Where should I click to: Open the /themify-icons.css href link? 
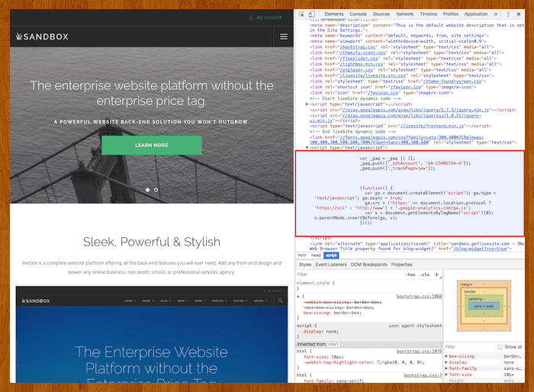point(362,53)
